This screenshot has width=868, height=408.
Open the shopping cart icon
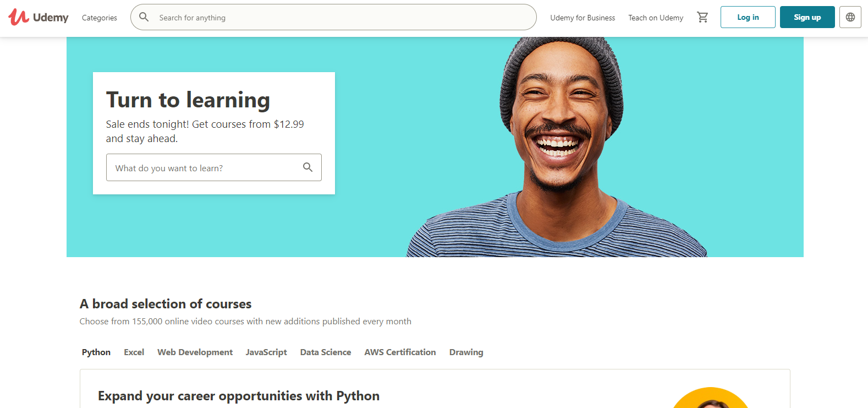coord(702,17)
